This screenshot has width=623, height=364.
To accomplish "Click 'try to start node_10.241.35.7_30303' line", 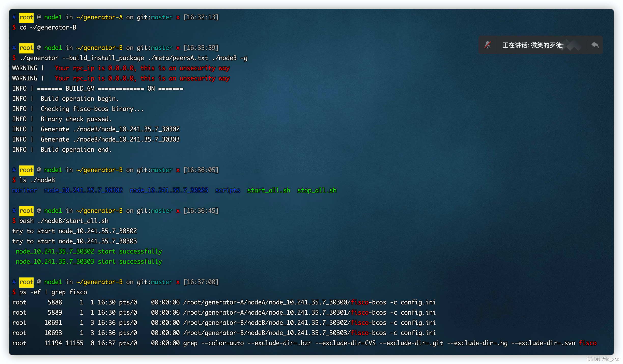I will point(75,241).
